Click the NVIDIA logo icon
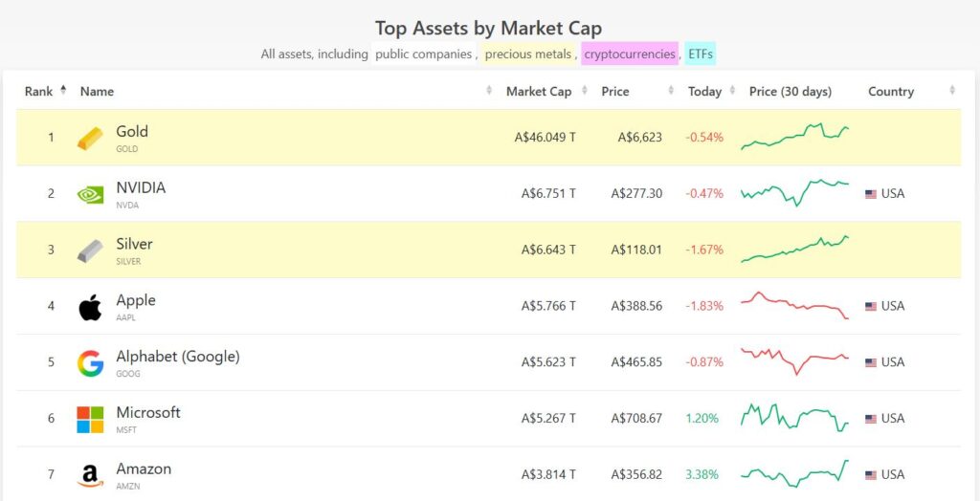This screenshot has width=980, height=501. point(90,194)
